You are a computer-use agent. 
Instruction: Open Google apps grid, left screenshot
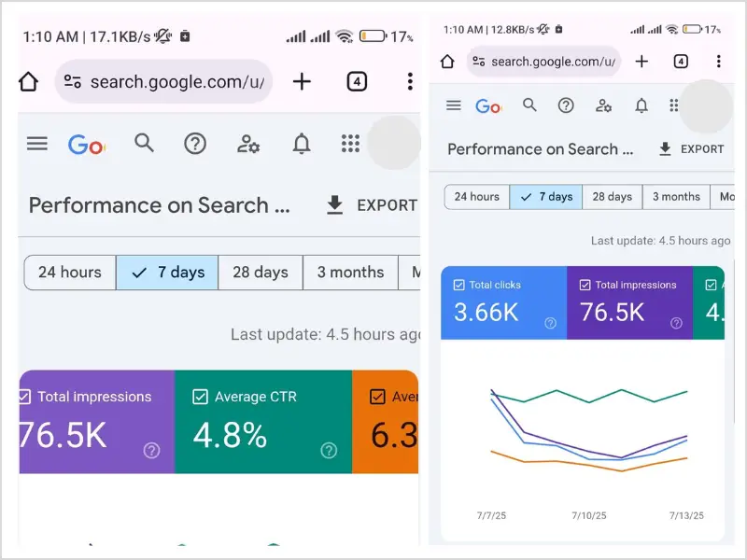click(351, 144)
